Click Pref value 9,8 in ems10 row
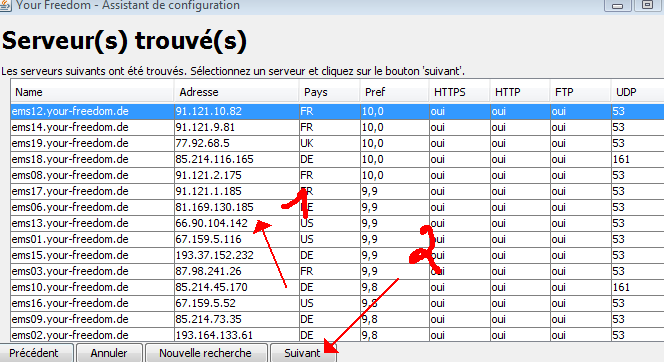This screenshot has width=664, height=362. (394, 287)
